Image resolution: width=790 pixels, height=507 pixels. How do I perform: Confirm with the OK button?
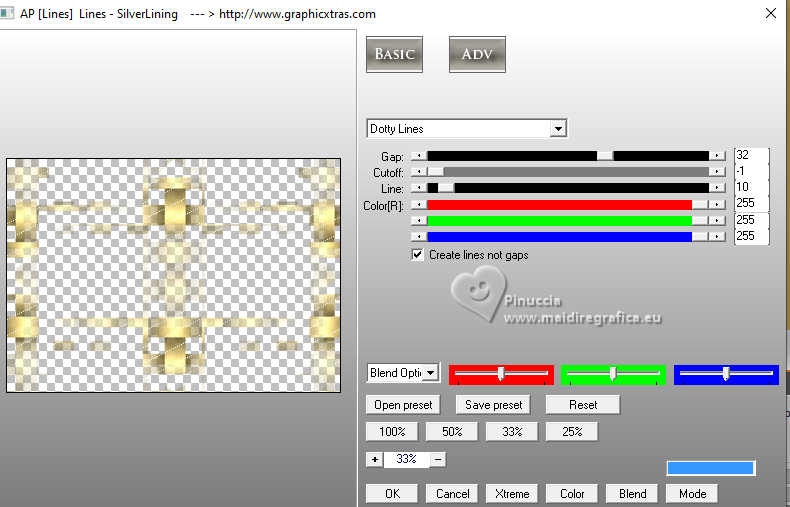tap(392, 493)
